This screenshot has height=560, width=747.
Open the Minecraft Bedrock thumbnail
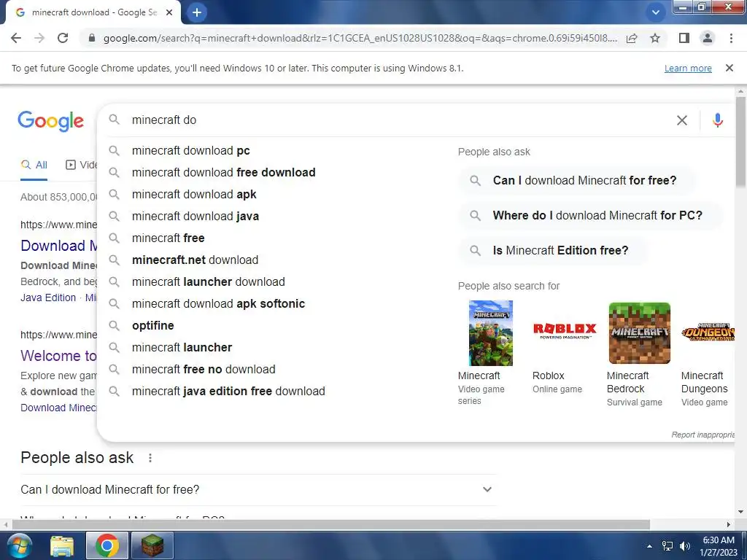[x=639, y=332]
